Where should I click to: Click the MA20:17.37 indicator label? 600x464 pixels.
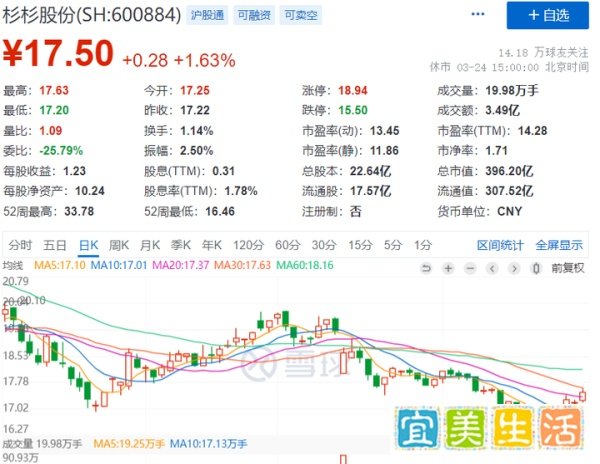click(x=181, y=265)
